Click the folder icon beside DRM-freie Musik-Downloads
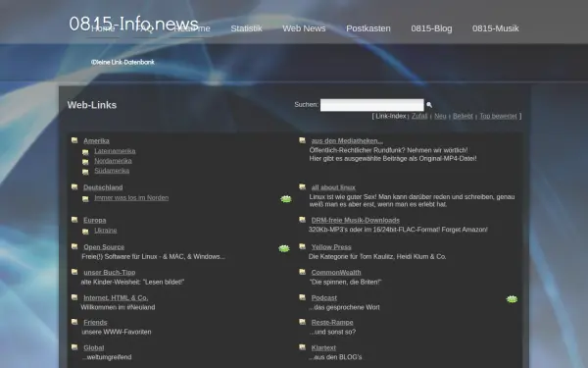 pyautogui.click(x=302, y=220)
